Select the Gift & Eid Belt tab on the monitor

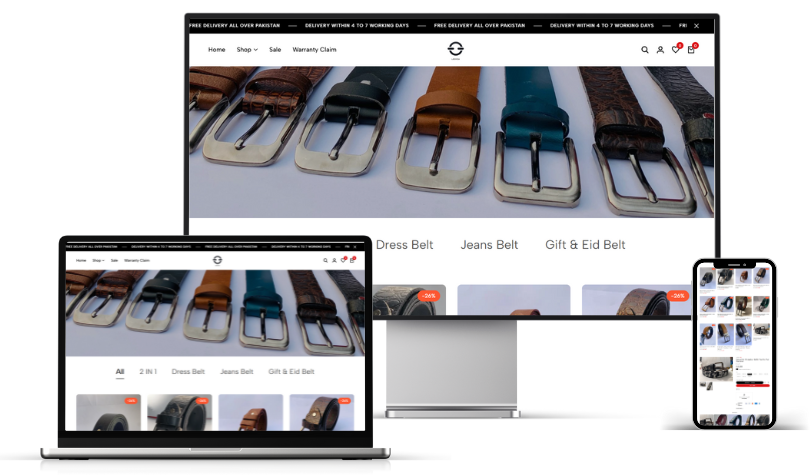(585, 245)
